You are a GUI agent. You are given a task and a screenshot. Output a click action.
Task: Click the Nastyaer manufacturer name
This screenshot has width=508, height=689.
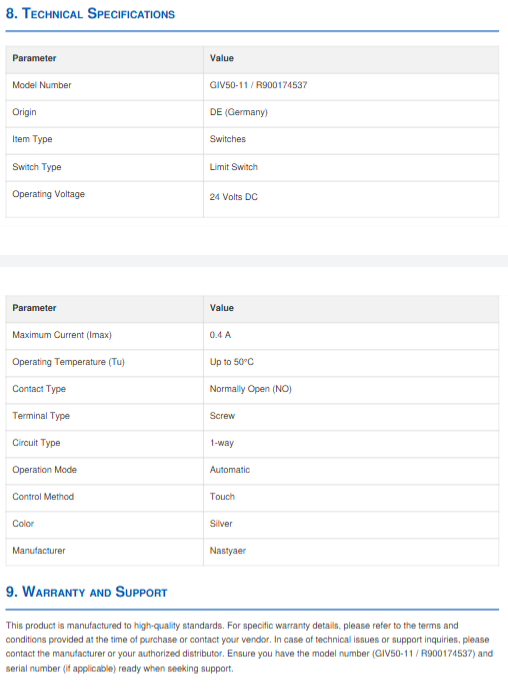(x=228, y=551)
